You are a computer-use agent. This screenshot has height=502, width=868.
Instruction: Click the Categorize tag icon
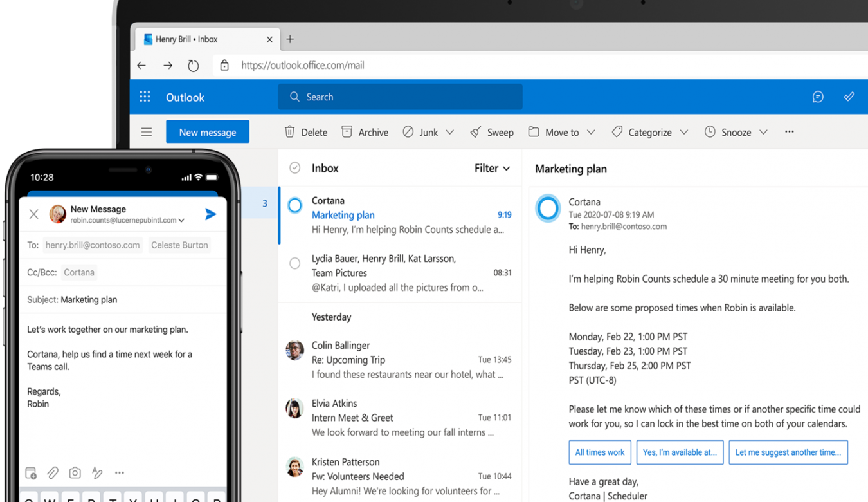617,131
